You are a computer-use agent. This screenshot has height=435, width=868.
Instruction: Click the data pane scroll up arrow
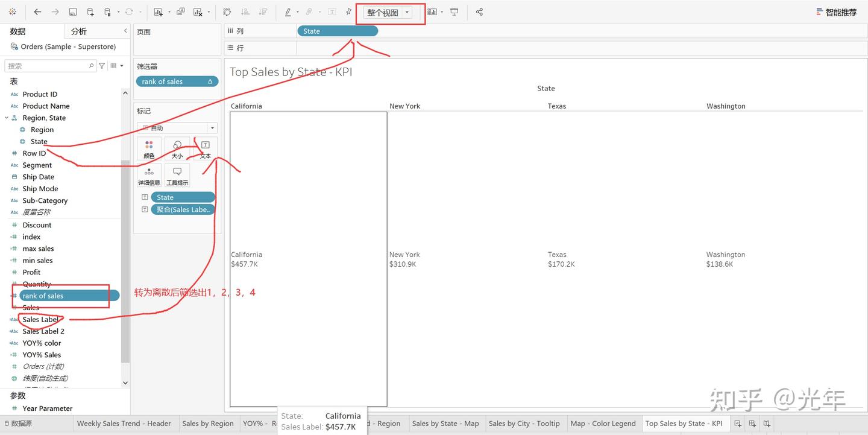tap(125, 93)
